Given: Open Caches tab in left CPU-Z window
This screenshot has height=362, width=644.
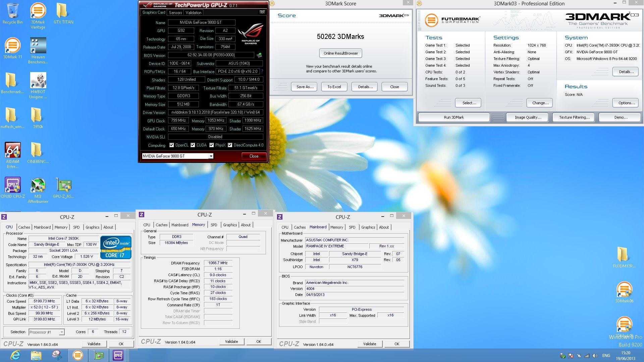Looking at the screenshot, I should pyautogui.click(x=24, y=227).
